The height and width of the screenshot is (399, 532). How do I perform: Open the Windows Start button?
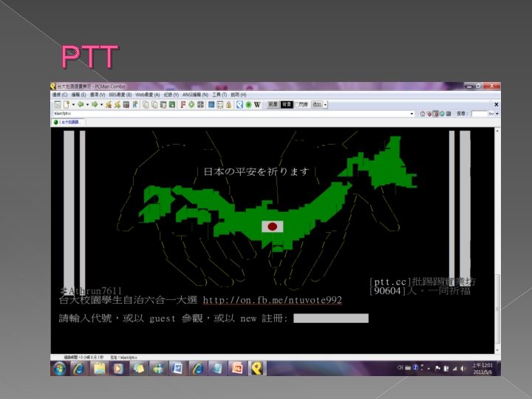point(60,369)
